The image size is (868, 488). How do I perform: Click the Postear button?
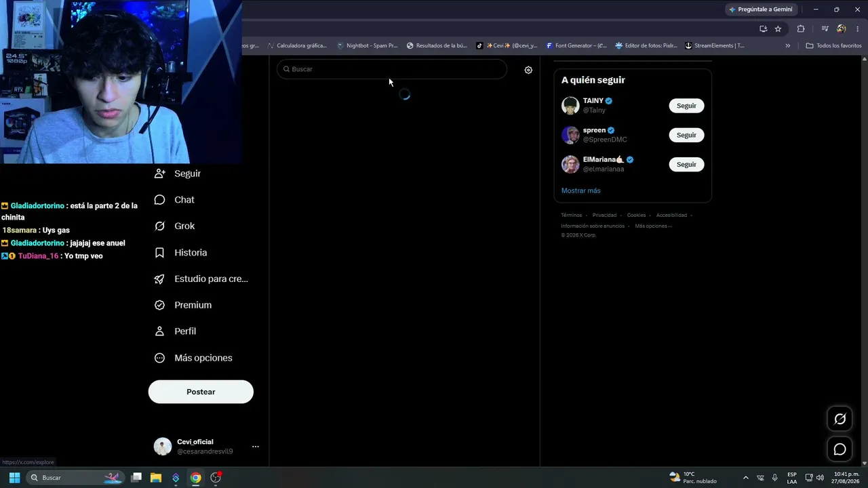pos(201,392)
